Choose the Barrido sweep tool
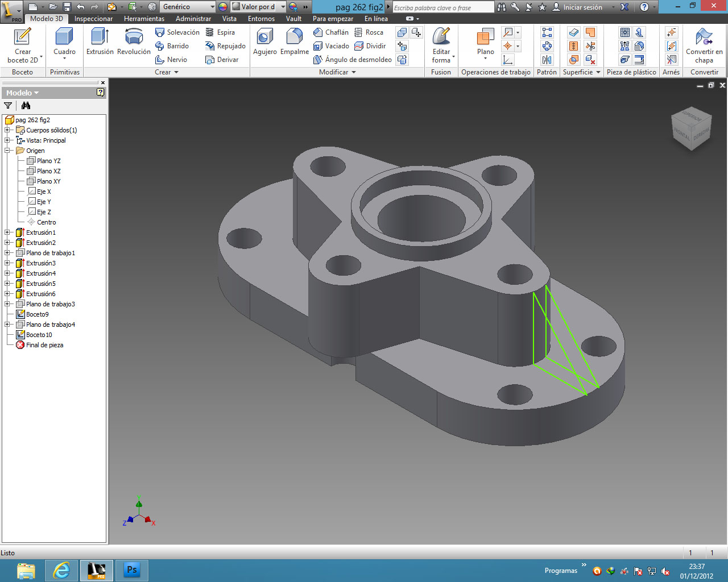Screen dimensions: 728x582 click(x=172, y=46)
